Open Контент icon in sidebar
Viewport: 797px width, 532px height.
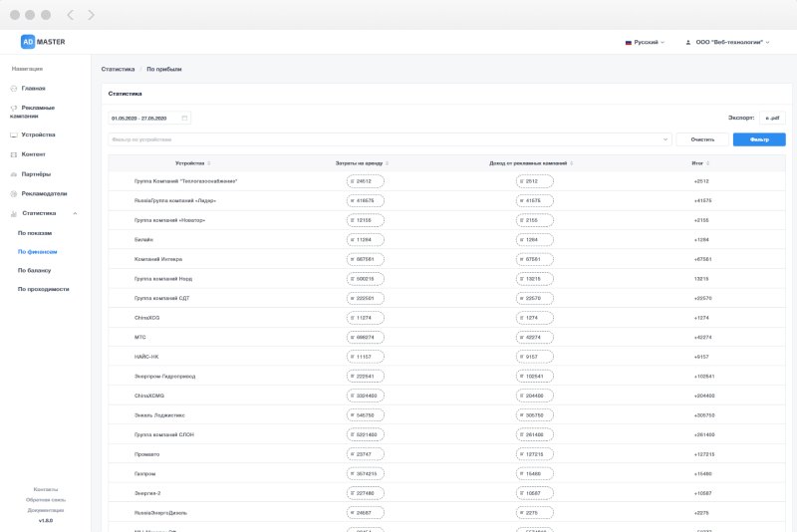[14, 154]
